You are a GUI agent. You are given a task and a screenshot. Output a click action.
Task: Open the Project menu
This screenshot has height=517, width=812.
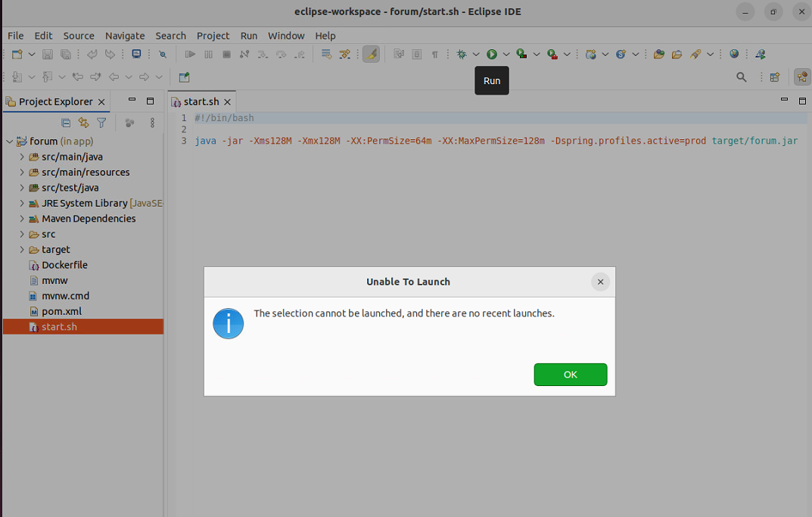[213, 36]
